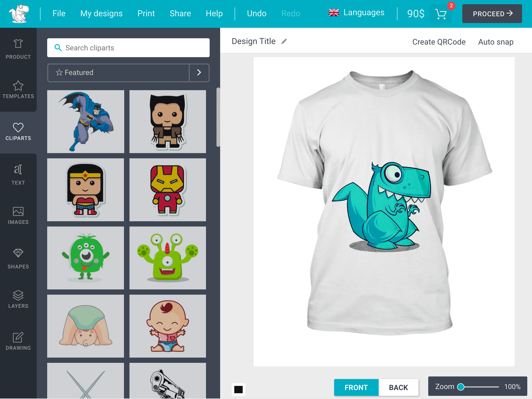
Task: Open the Templates panel
Action: pyautogui.click(x=18, y=90)
